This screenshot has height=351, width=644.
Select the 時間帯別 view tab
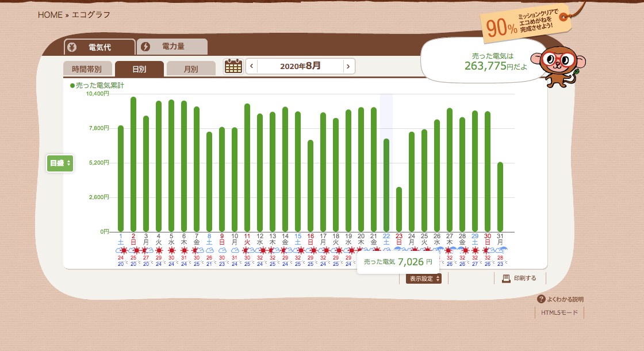87,69
